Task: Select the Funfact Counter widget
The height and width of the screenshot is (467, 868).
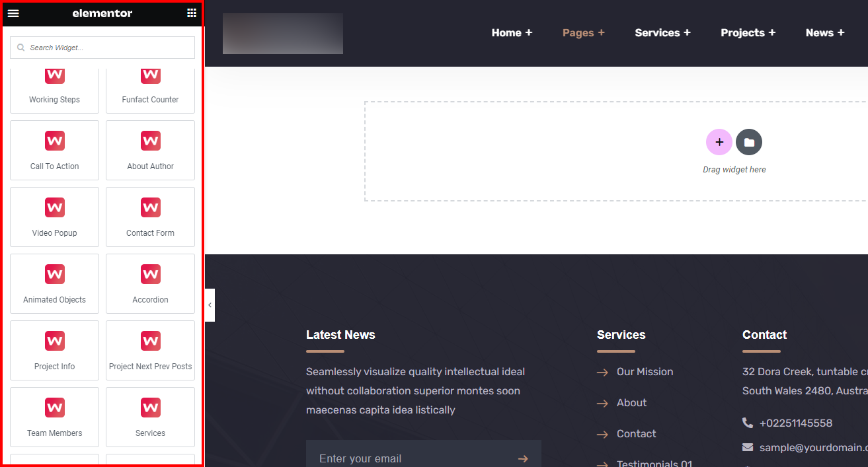Action: (x=150, y=85)
